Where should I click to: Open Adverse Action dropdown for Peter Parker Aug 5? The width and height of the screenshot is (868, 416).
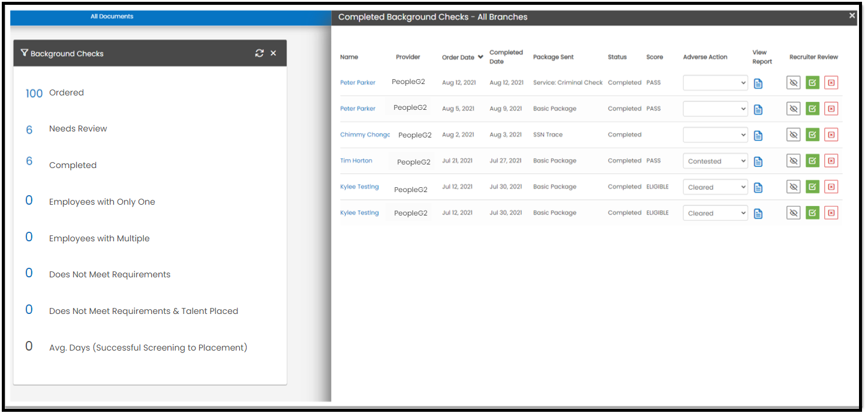715,109
